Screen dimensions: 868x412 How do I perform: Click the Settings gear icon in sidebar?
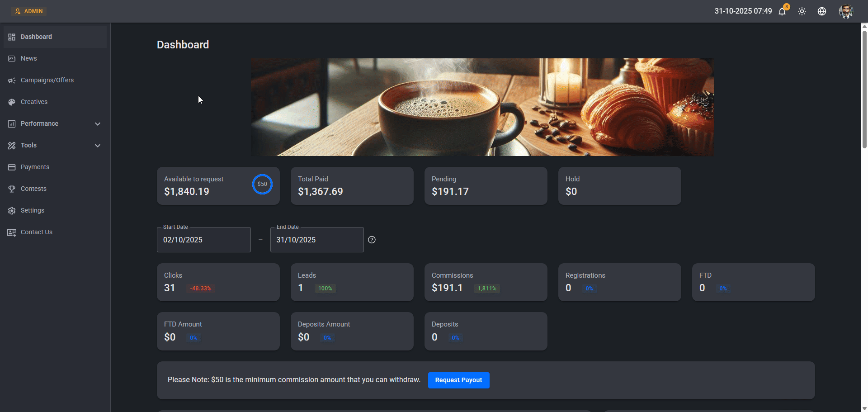(12, 211)
